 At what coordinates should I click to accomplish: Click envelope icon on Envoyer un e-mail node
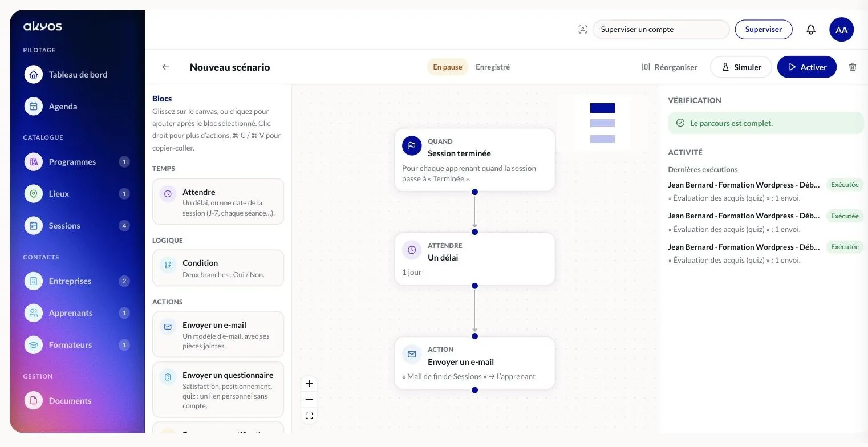pyautogui.click(x=412, y=354)
